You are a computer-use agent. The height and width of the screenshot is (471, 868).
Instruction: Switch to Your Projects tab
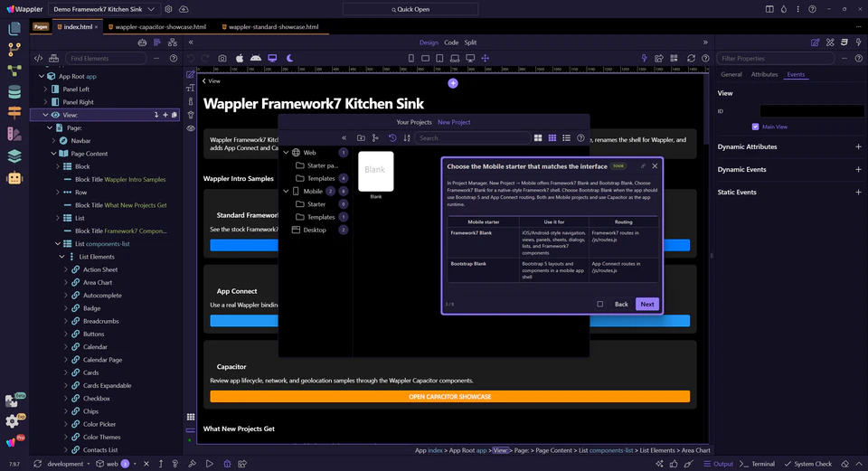(x=414, y=122)
